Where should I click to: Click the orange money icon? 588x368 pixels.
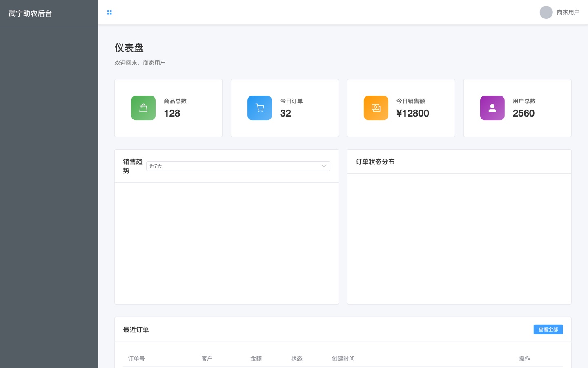tap(376, 108)
